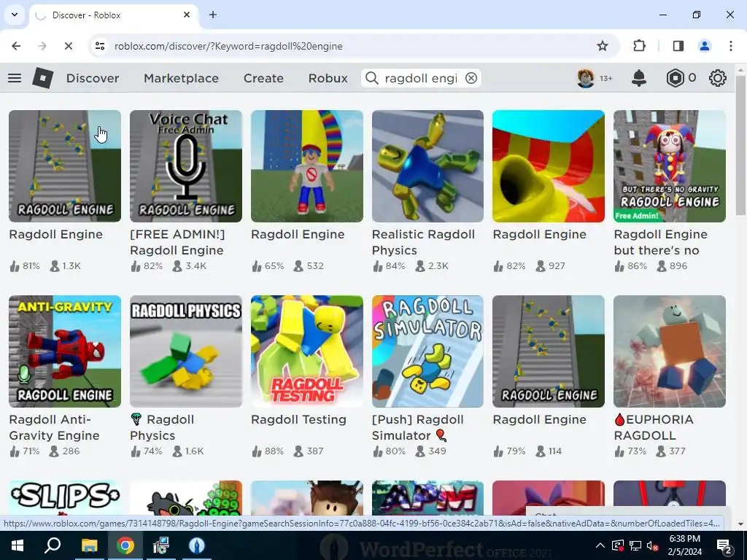Open the Realistic Ragdoll Physics thumbnail

click(427, 166)
